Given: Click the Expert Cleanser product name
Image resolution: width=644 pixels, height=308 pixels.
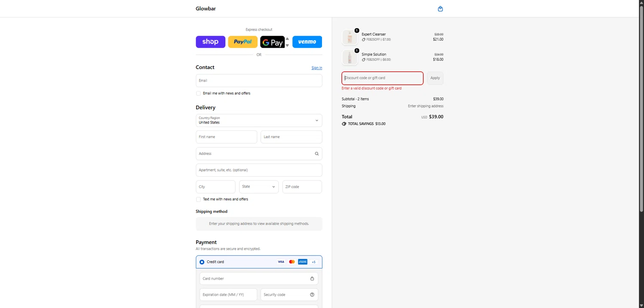Looking at the screenshot, I should pyautogui.click(x=374, y=34).
